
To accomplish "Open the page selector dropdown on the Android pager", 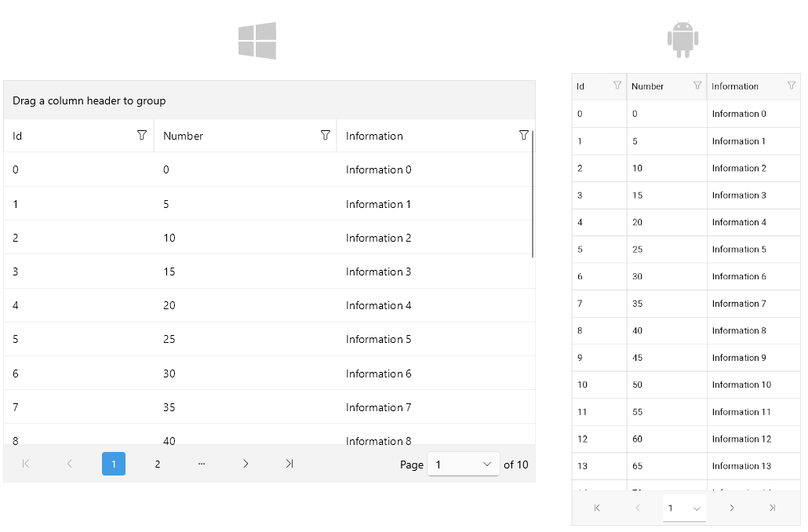I will click(x=683, y=508).
